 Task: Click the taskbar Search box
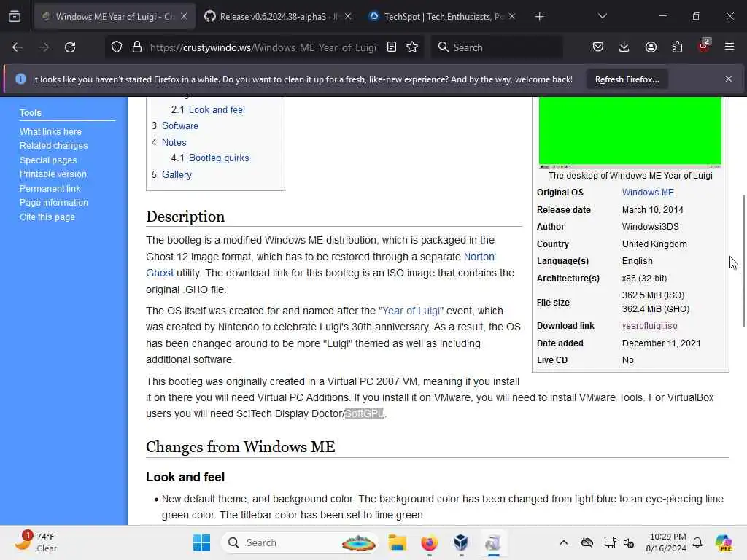tap(300, 542)
